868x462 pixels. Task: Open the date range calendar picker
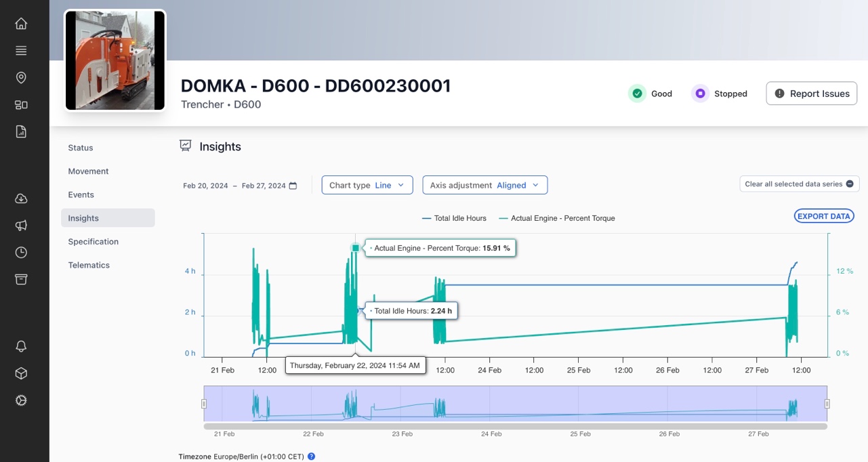pyautogui.click(x=293, y=186)
